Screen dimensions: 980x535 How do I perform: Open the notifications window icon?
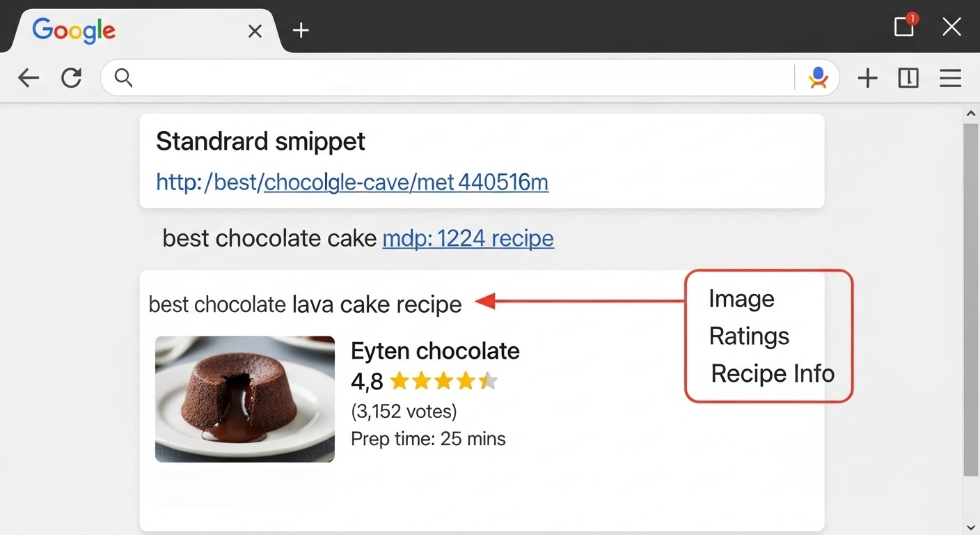pos(904,26)
